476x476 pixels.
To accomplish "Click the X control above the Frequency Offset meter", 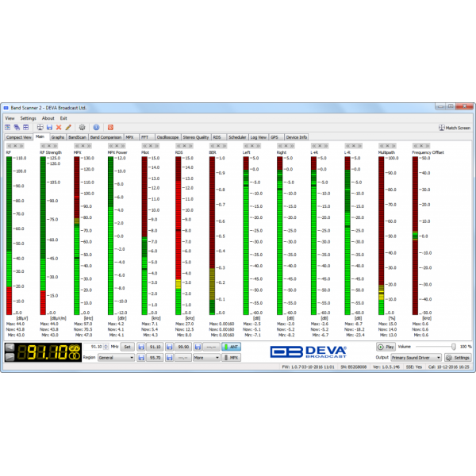I will [421, 146].
